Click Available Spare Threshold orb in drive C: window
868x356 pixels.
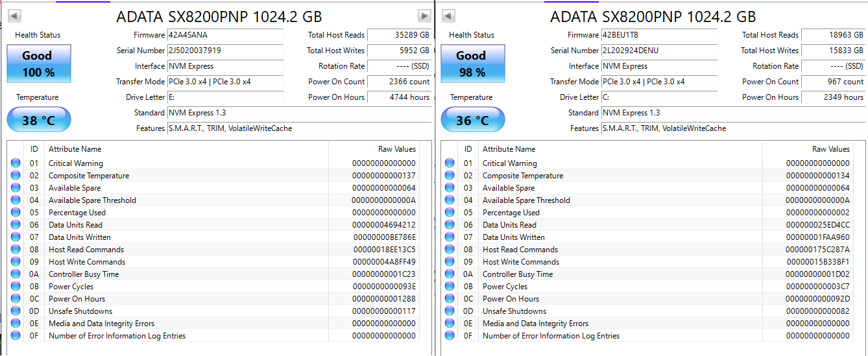coord(450,200)
